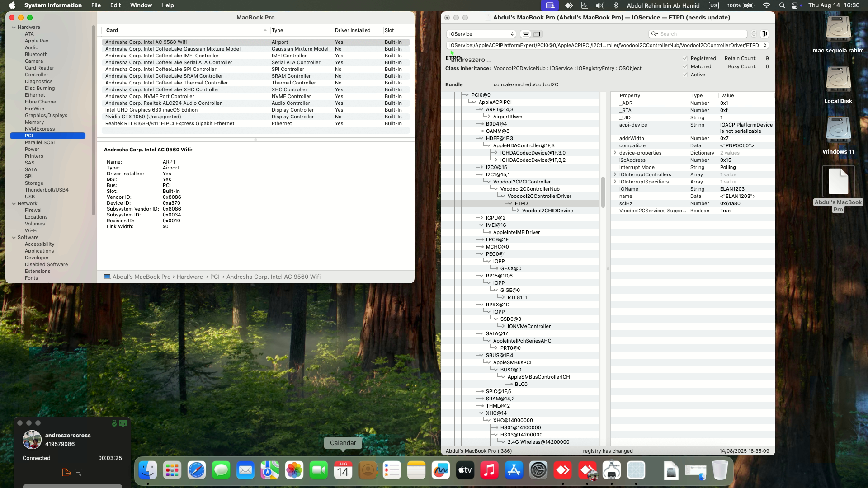Open Photos from the Dock
868x488 pixels.
tap(294, 470)
